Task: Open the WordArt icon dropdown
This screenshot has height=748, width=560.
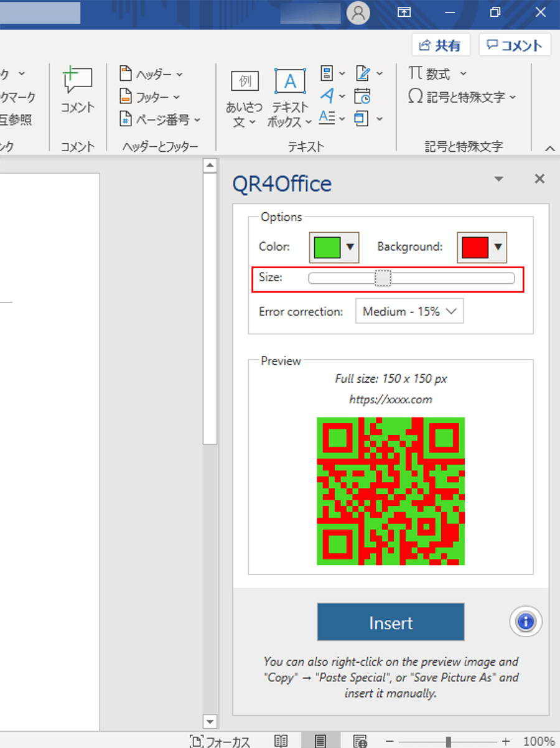Action: click(x=333, y=95)
